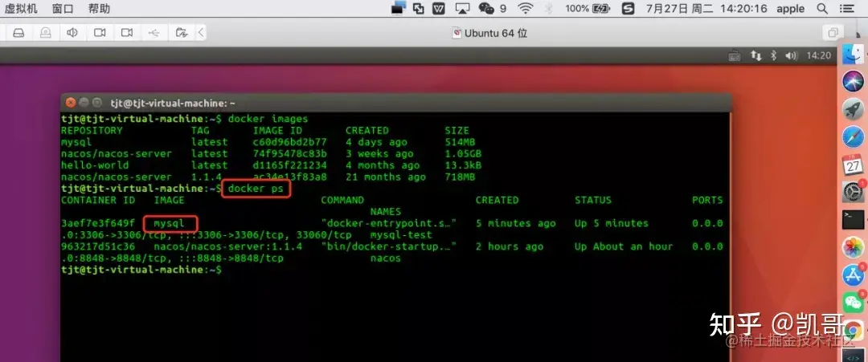Open Finder in the Dock
The width and height of the screenshot is (868, 362).
point(854,54)
